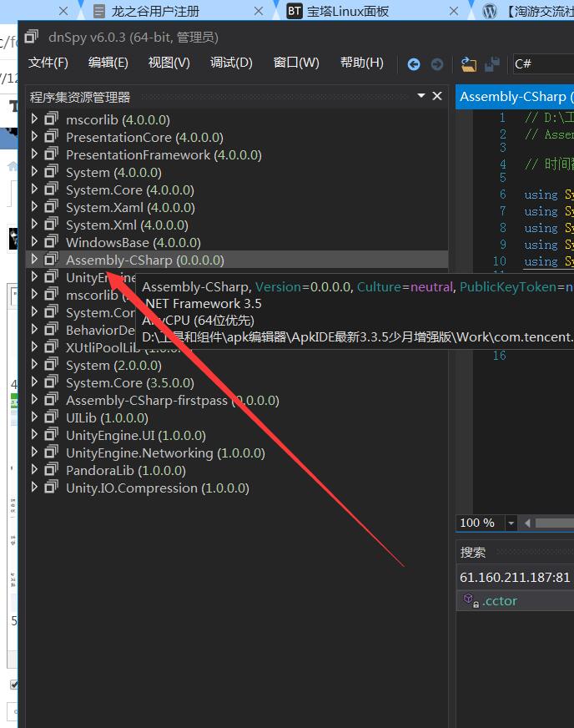Click the WordPress icon in browser tab
Image resolution: width=574 pixels, height=728 pixels.
[x=490, y=11]
